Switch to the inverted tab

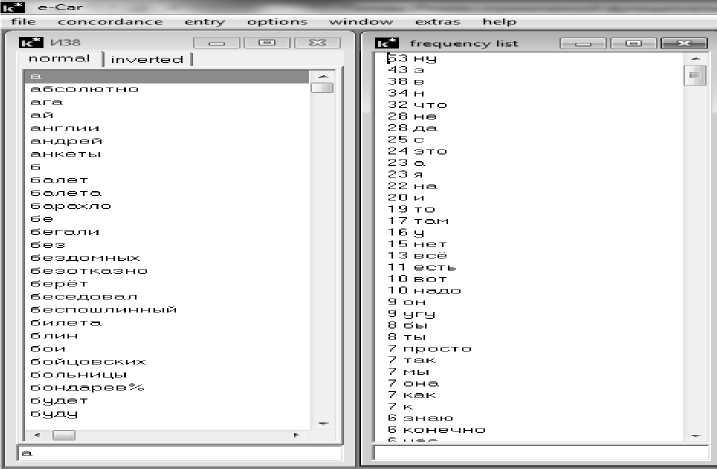147,59
